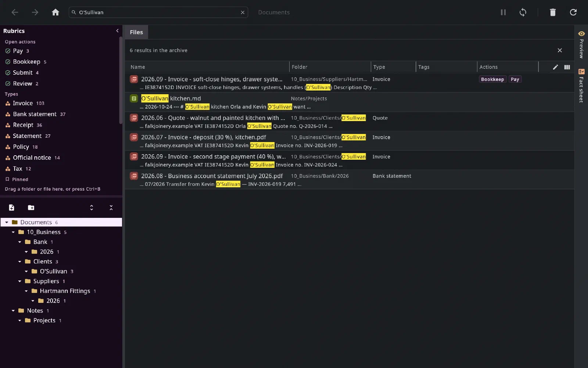This screenshot has width=588, height=368.
Task: Clear the O'Sullivan search query
Action: (x=243, y=13)
